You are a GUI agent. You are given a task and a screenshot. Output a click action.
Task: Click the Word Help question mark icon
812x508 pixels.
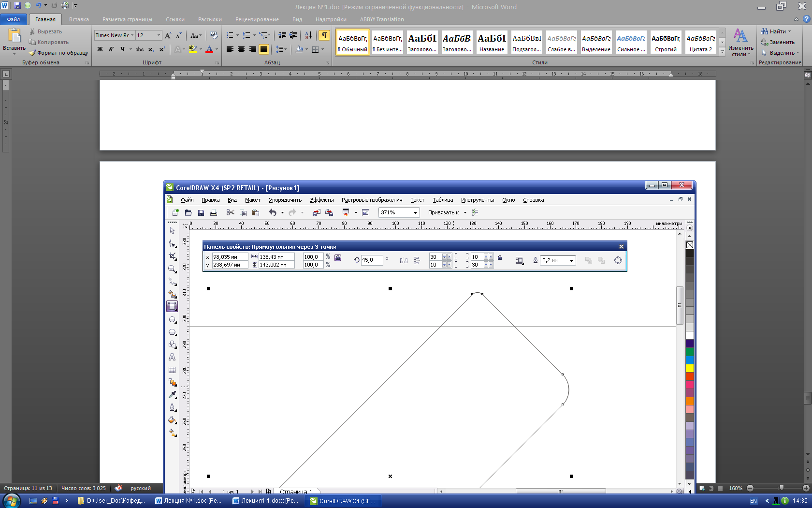[806, 19]
